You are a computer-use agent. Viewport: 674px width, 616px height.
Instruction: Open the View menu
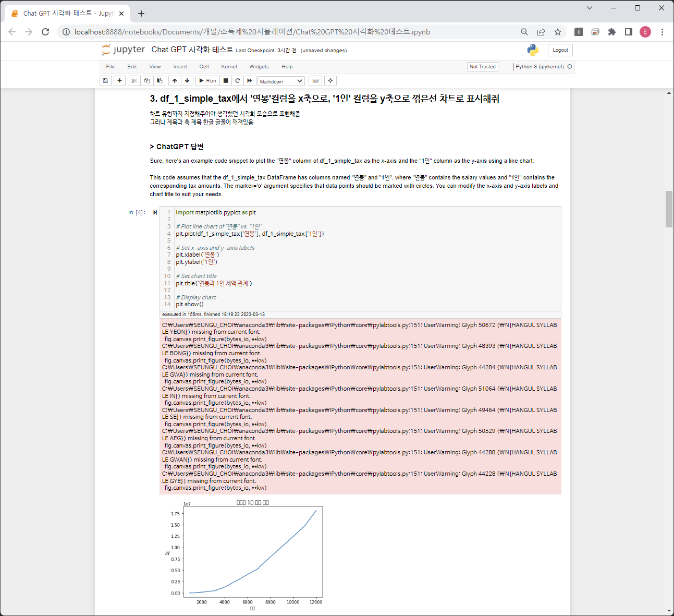tap(155, 67)
